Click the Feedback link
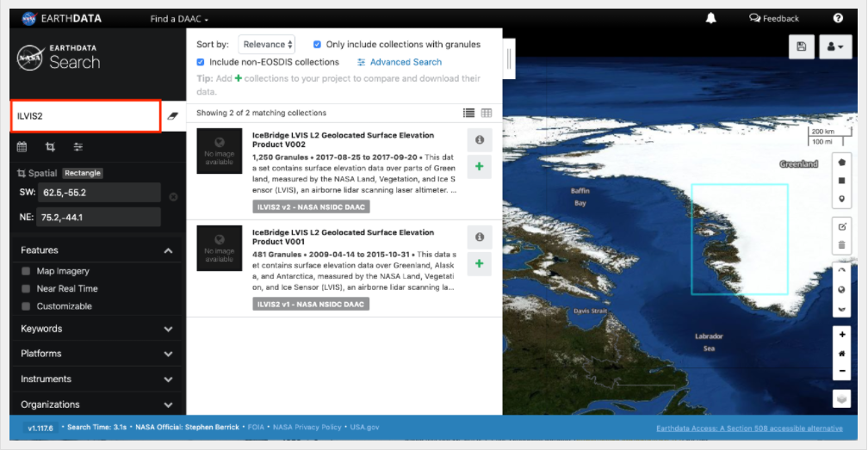Screen dimensions: 868x450 pyautogui.click(x=774, y=18)
